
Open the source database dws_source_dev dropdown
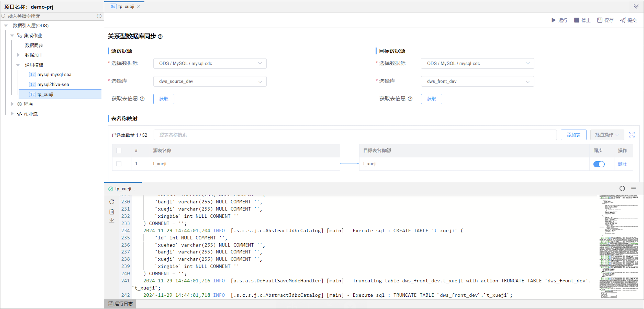(210, 81)
